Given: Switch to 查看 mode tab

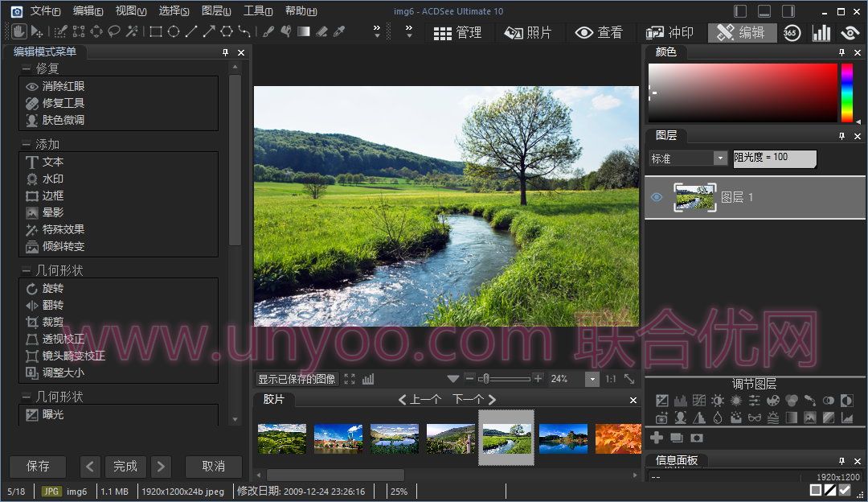Looking at the screenshot, I should (x=599, y=33).
